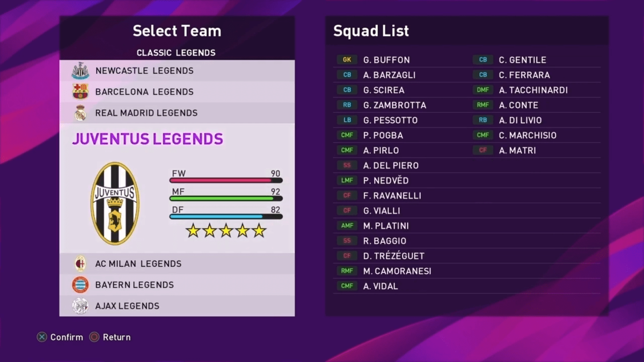This screenshot has width=644, height=362.
Task: Click the red FW rating bar
Action: point(226,180)
